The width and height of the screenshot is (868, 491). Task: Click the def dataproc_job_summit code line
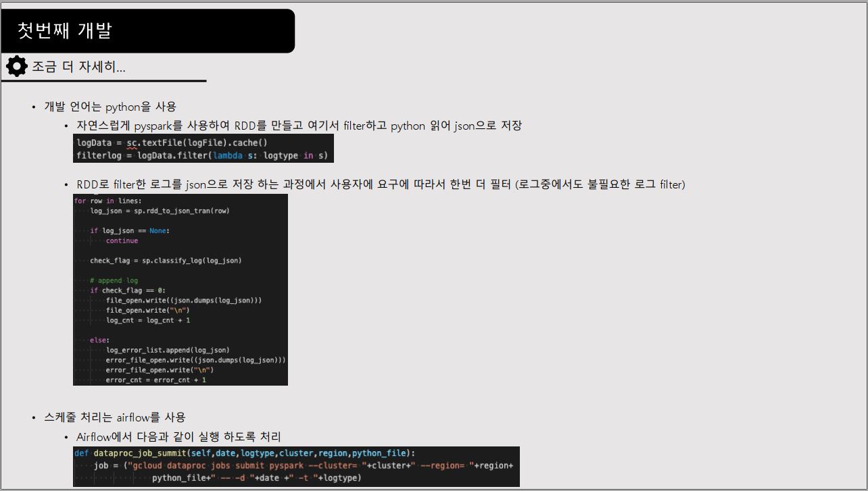click(245, 453)
